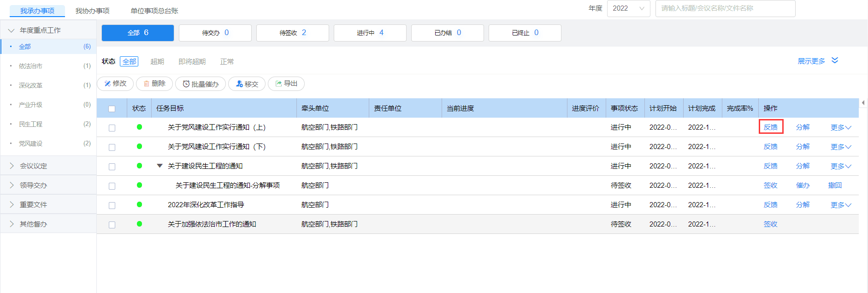Toggle the select-all checkbox in table header

[112, 109]
